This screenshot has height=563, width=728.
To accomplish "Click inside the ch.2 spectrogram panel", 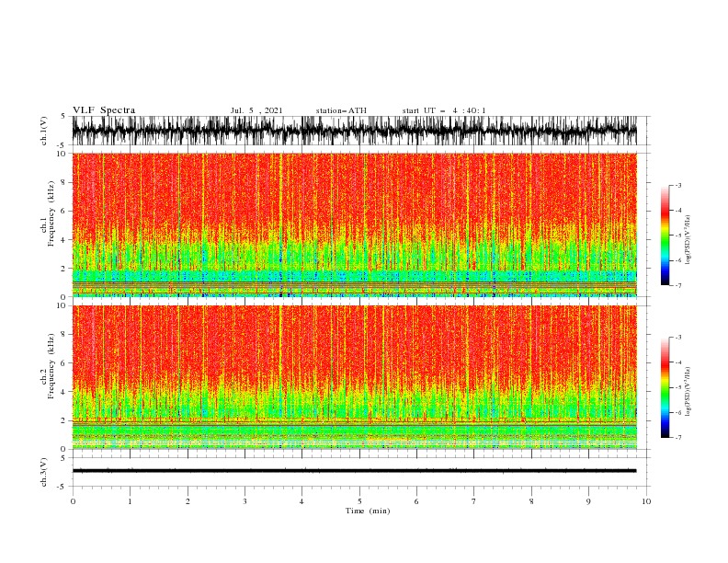I will point(354,377).
